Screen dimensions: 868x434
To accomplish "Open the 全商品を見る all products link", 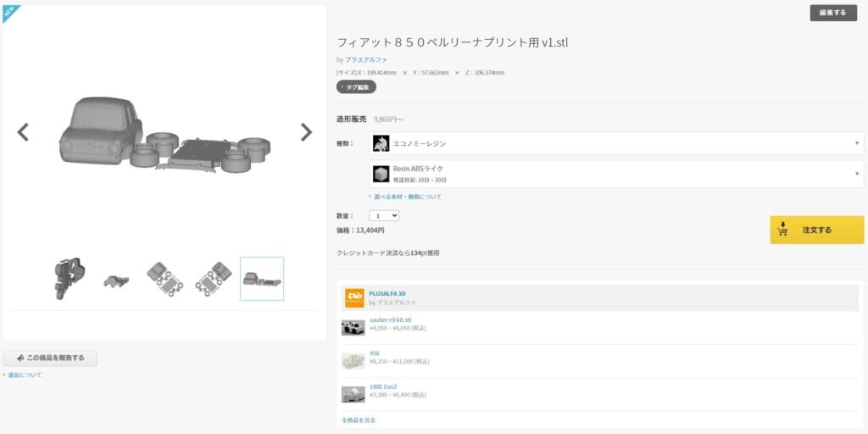I will tap(359, 420).
